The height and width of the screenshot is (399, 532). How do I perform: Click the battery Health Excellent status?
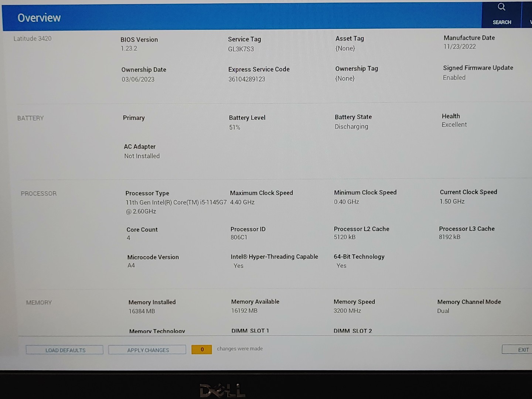[454, 125]
